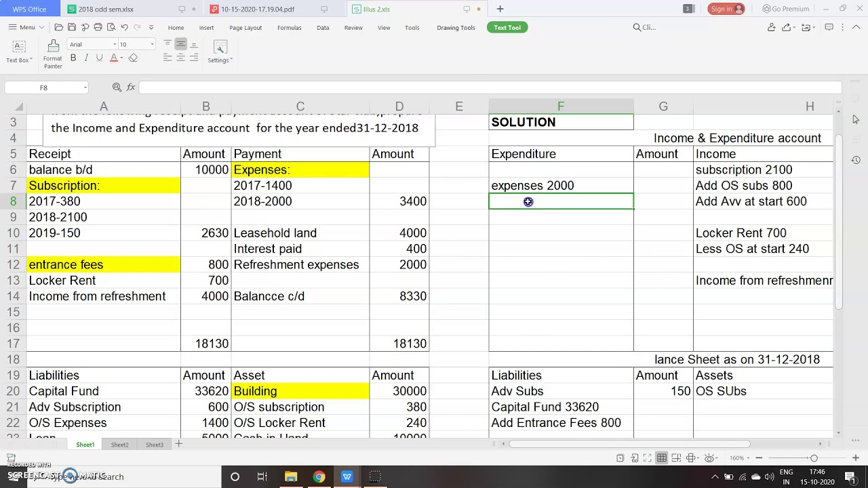Click the Format Painter tool
Screen dimensions: 868x488
point(53,54)
